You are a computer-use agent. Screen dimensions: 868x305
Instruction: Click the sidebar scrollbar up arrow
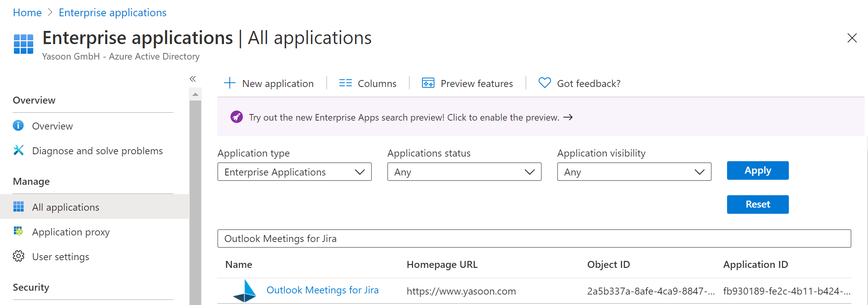click(x=195, y=94)
